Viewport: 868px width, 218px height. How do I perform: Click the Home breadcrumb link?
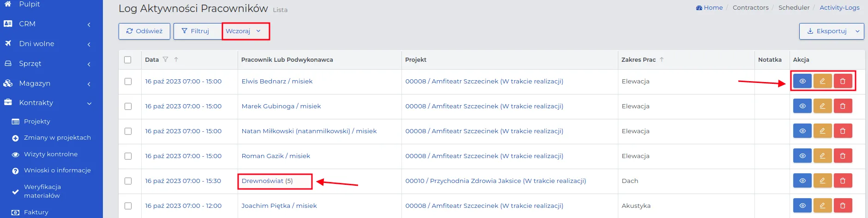click(x=709, y=7)
